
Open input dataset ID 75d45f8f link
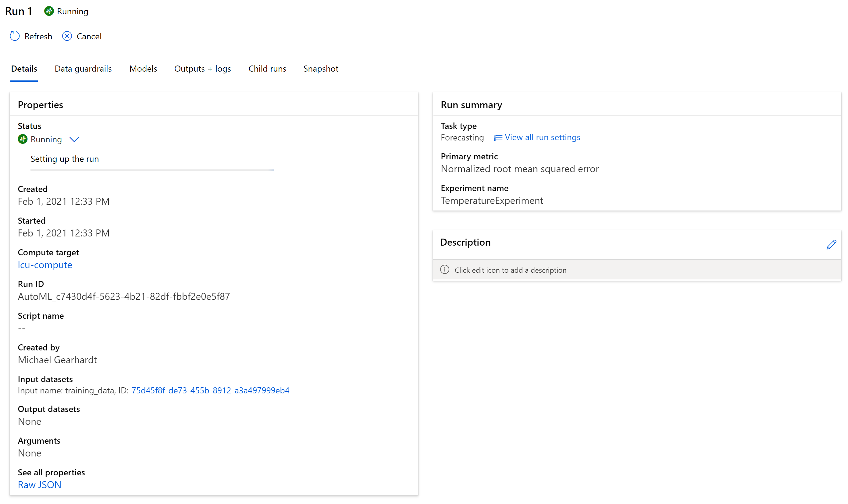click(210, 391)
